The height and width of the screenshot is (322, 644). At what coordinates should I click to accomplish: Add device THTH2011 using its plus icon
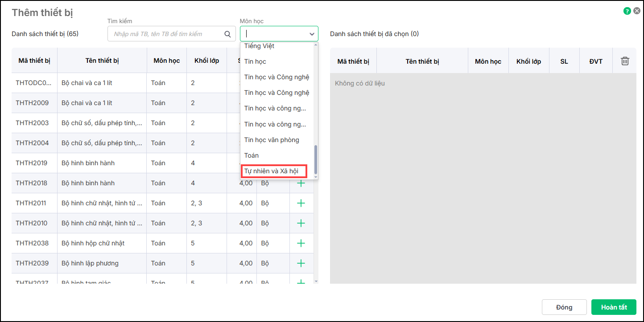pyautogui.click(x=301, y=203)
